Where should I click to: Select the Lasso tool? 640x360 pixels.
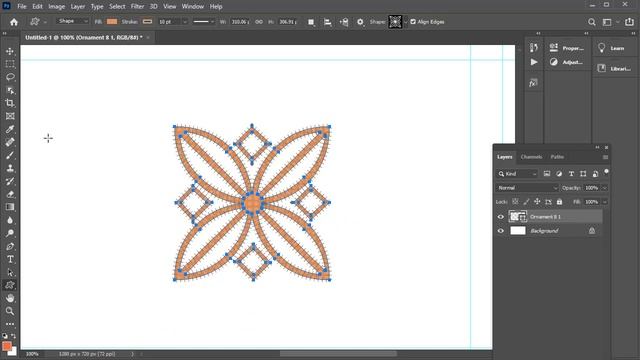point(10,77)
